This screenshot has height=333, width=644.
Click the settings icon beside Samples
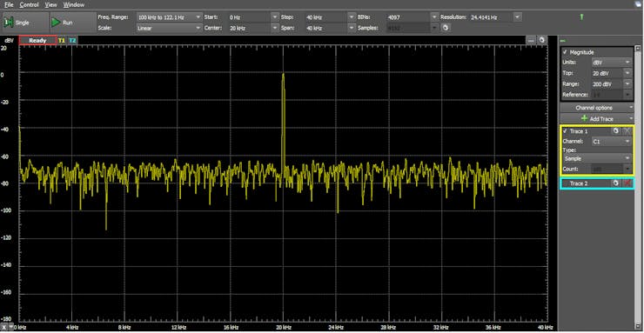click(x=446, y=28)
